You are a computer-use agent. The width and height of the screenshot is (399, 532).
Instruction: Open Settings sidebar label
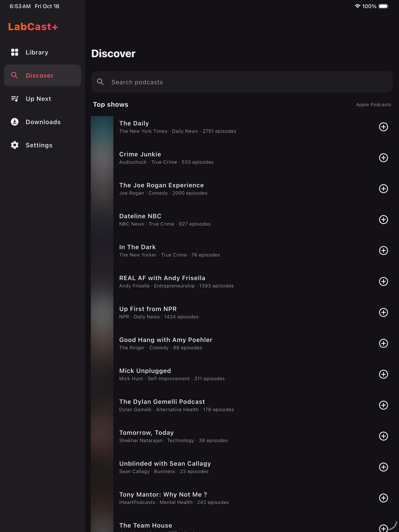pos(39,145)
